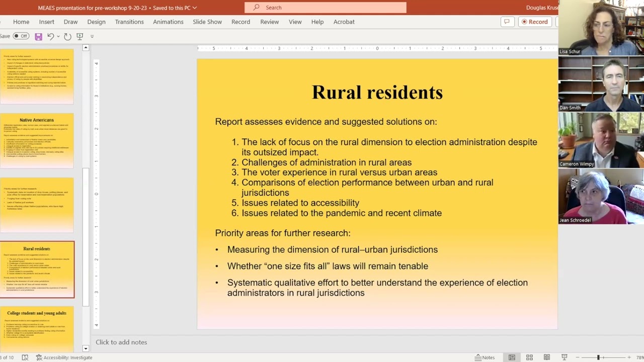This screenshot has width=644, height=362.
Task: Click the search magnifier icon in title bar
Action: point(257,8)
